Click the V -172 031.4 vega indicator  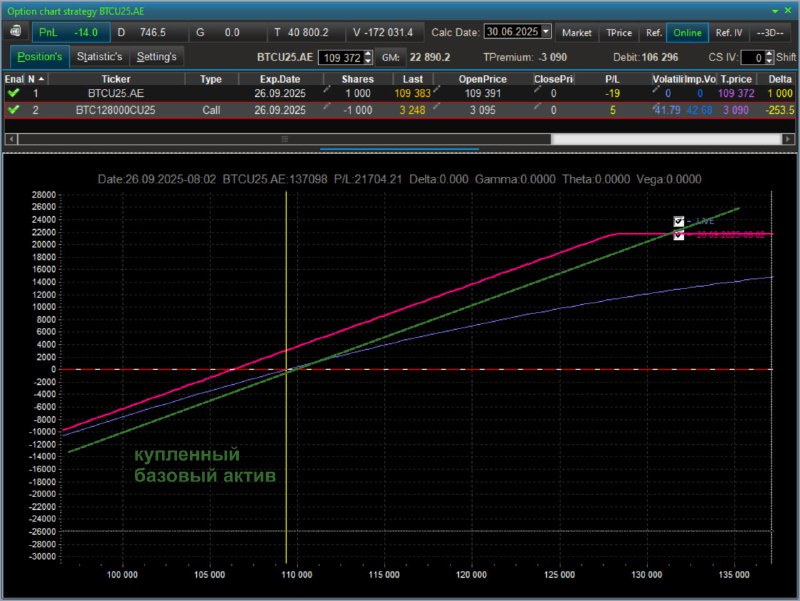(383, 33)
